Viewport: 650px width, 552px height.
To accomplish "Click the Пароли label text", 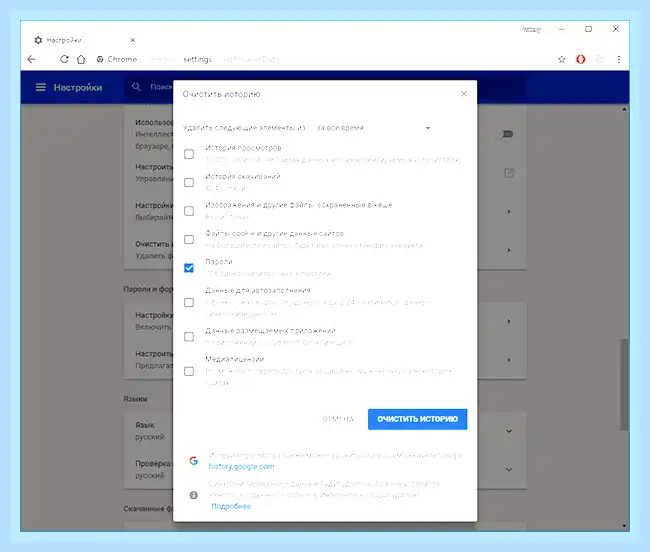I will 219,262.
